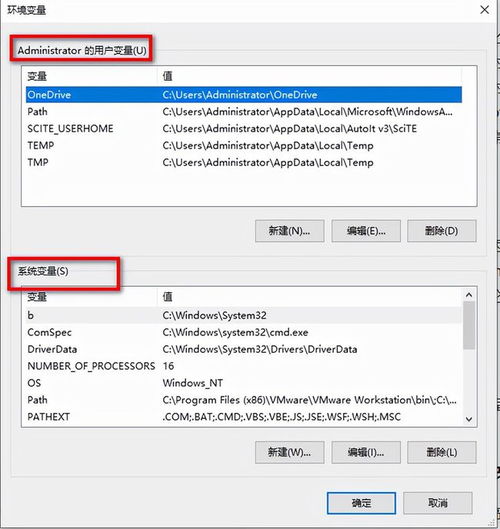The width and height of the screenshot is (500, 529).
Task: Select the PATHEXT system variable
Action: point(244,417)
